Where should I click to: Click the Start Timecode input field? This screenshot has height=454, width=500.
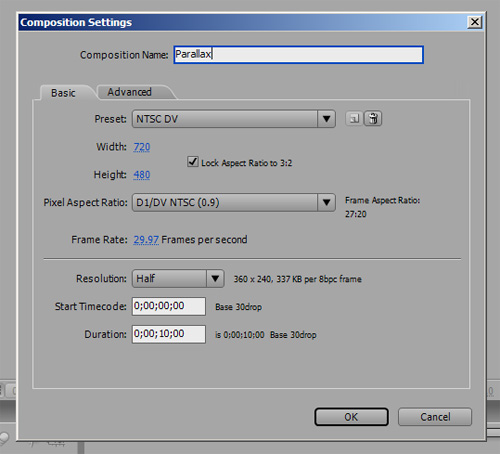click(169, 306)
